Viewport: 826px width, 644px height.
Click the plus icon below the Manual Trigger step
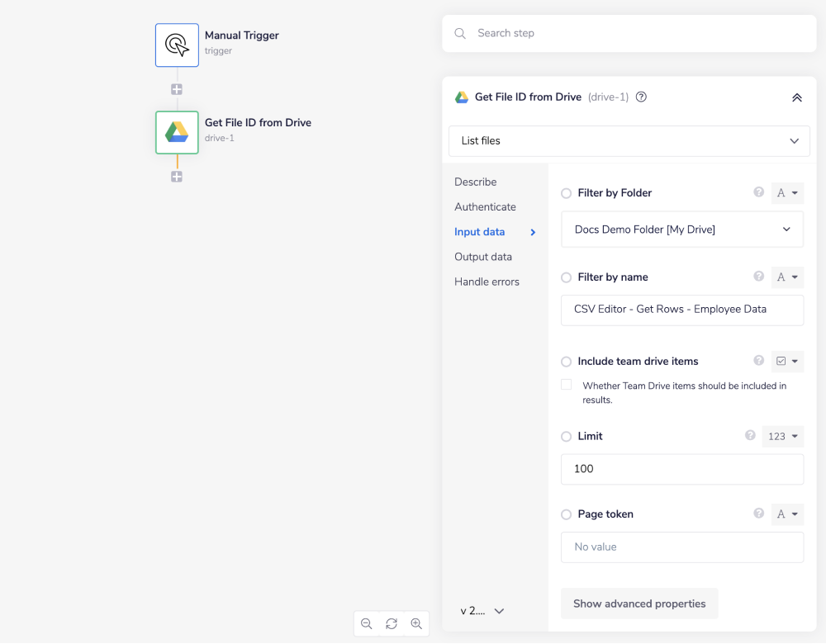pos(177,88)
